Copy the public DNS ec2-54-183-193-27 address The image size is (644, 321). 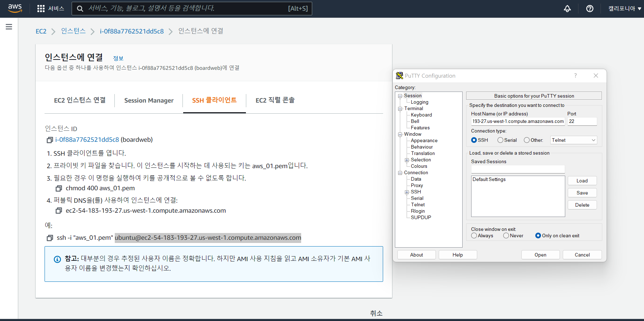pyautogui.click(x=59, y=211)
